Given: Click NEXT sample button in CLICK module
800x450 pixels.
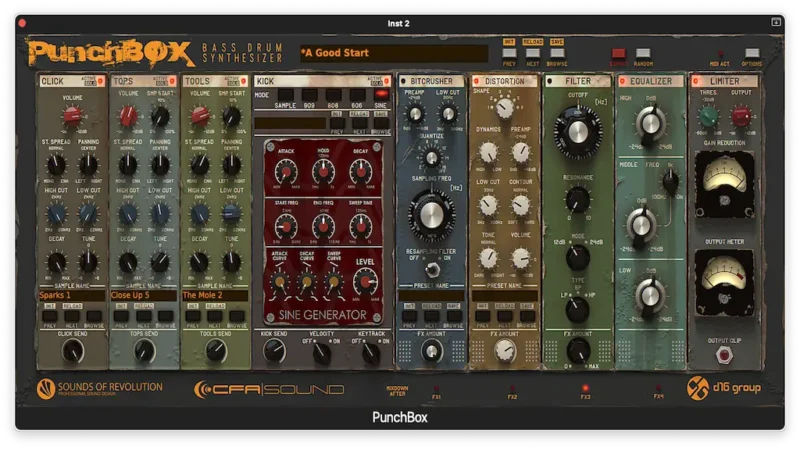Looking at the screenshot, I should click(x=72, y=316).
